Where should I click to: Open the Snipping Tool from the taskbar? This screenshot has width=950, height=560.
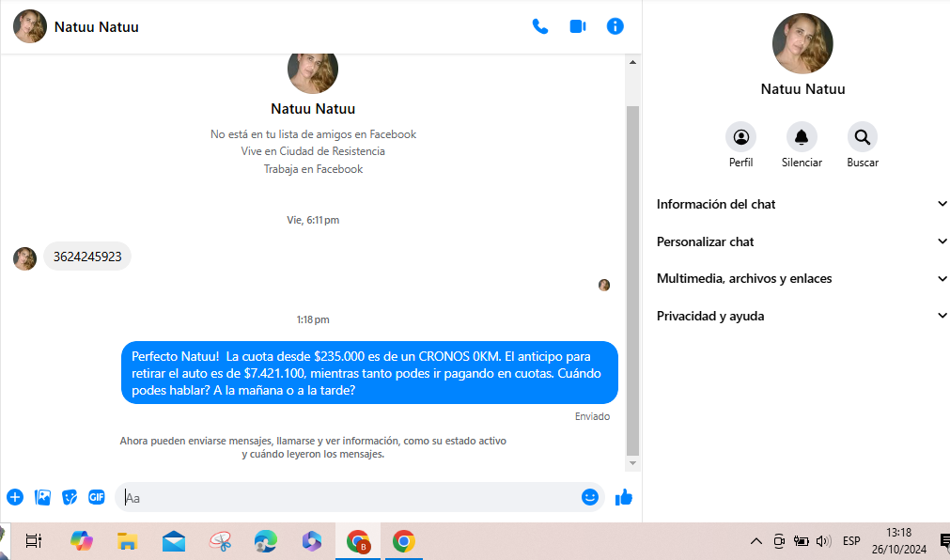coord(220,541)
